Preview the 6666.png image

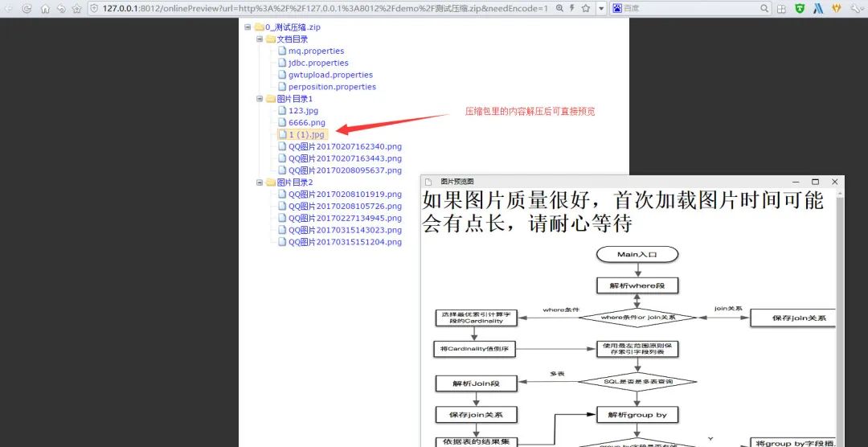click(x=307, y=122)
